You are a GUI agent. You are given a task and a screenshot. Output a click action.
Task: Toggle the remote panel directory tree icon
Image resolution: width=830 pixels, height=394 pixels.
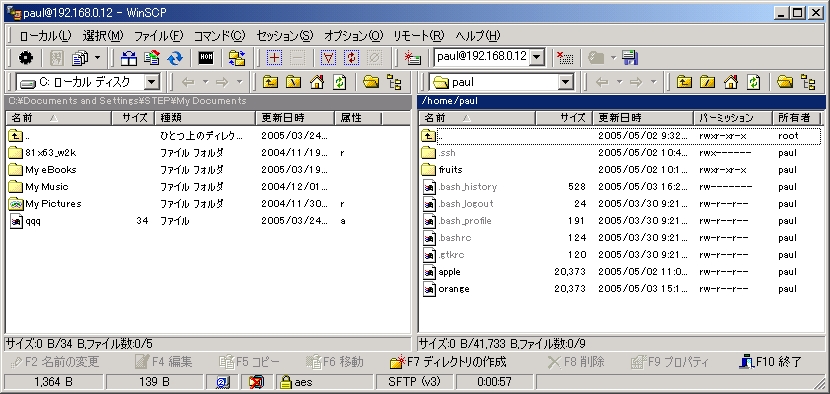(x=808, y=82)
